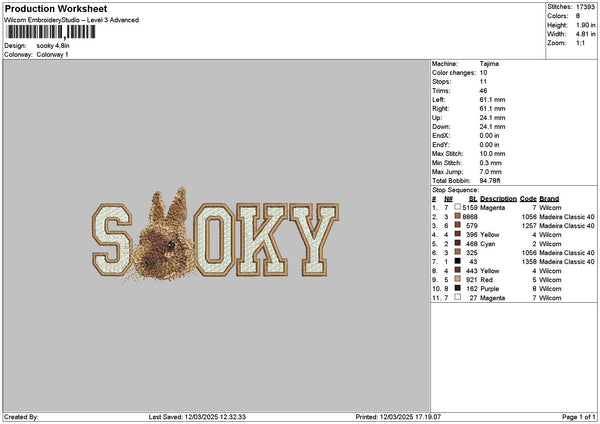600x424 pixels.
Task: Click the Production Worksheet title
Action: (x=56, y=8)
